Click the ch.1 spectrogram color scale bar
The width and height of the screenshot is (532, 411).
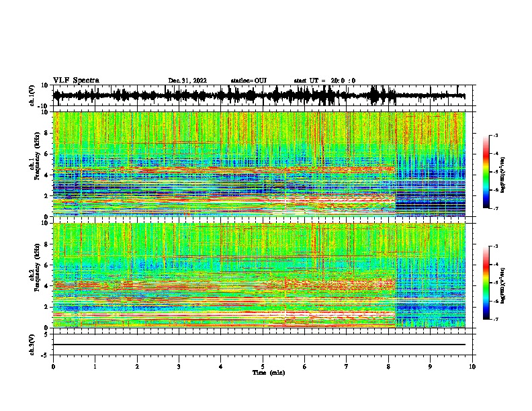pyautogui.click(x=486, y=172)
